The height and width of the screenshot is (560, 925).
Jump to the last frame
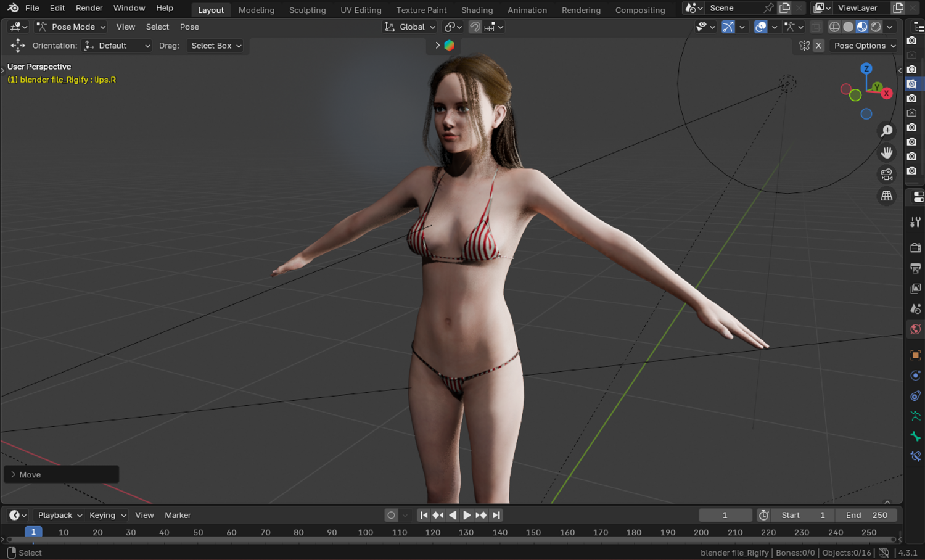[x=496, y=515]
